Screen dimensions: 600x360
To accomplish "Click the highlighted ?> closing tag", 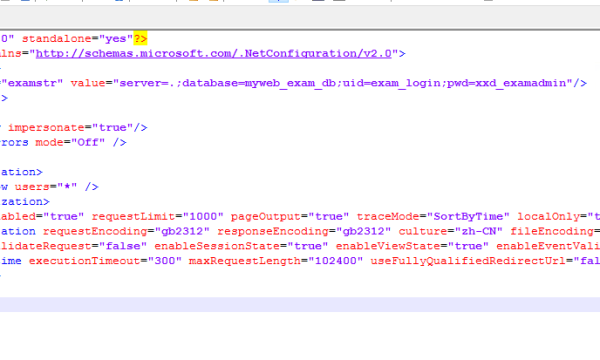I will tap(140, 39).
